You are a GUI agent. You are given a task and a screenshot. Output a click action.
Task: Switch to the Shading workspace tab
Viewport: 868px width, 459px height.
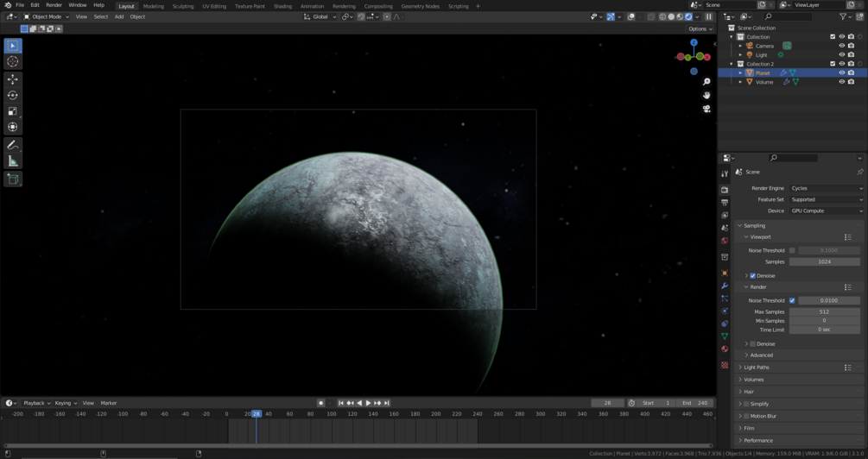click(x=282, y=6)
